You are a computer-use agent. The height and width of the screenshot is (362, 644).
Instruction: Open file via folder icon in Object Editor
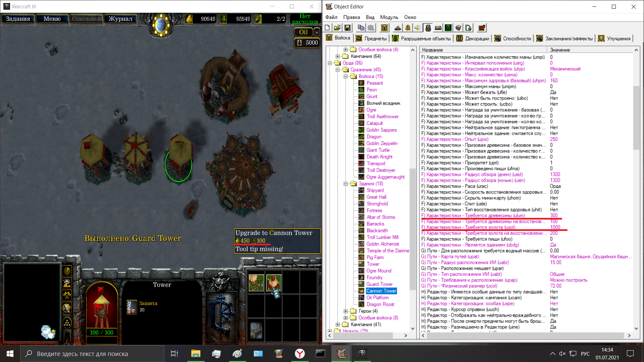point(337,28)
